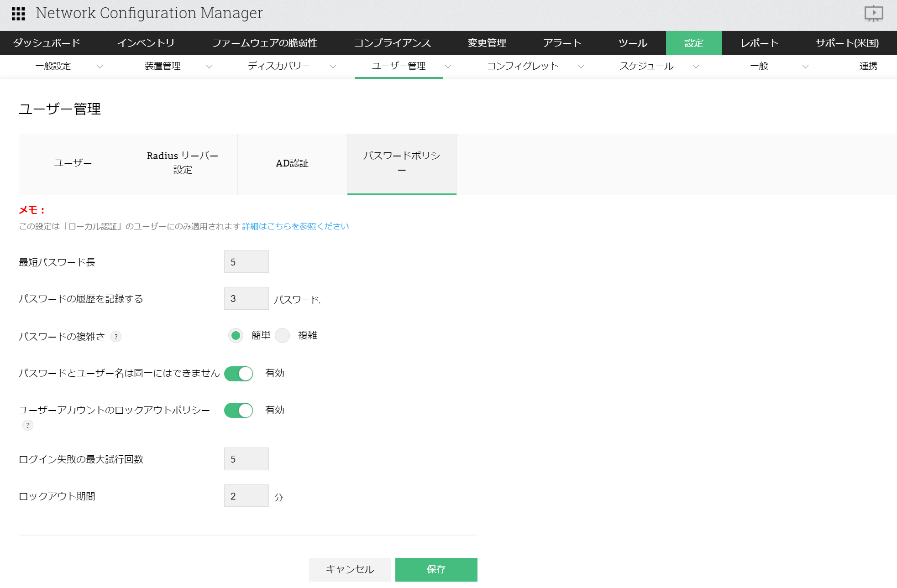
Task: Toggle password and username must differ switch
Action: click(238, 374)
